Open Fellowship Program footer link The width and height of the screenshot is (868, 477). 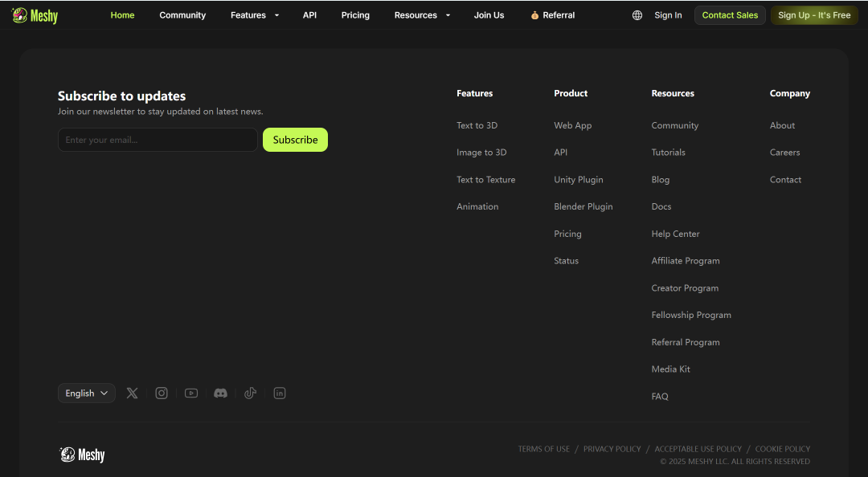pos(691,316)
